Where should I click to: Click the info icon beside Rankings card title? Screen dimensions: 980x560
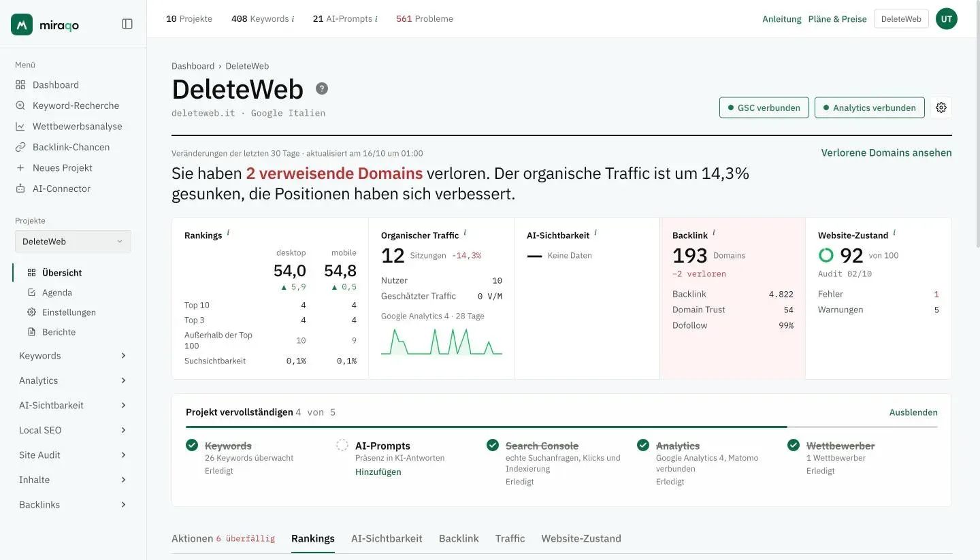pos(228,233)
